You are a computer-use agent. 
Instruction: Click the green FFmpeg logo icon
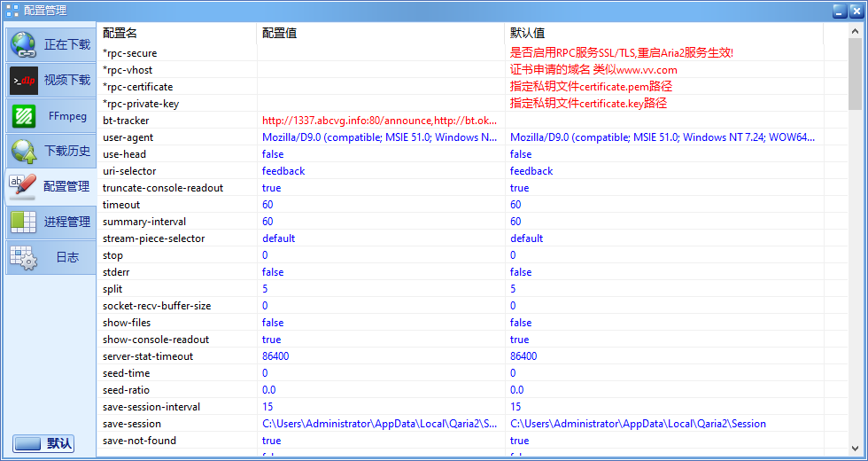[x=23, y=116]
